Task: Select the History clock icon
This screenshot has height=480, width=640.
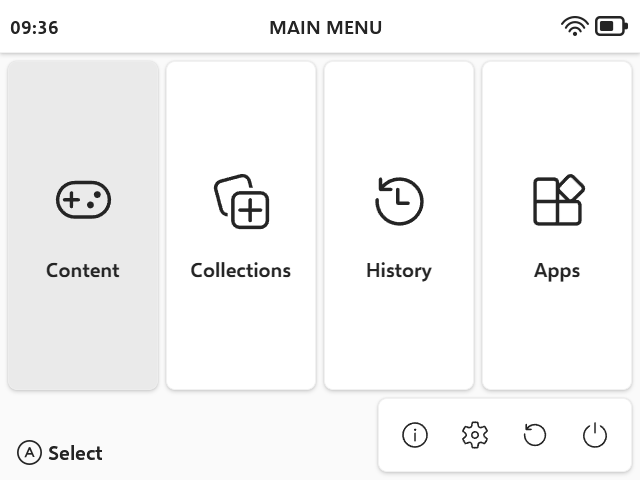Action: [x=399, y=201]
